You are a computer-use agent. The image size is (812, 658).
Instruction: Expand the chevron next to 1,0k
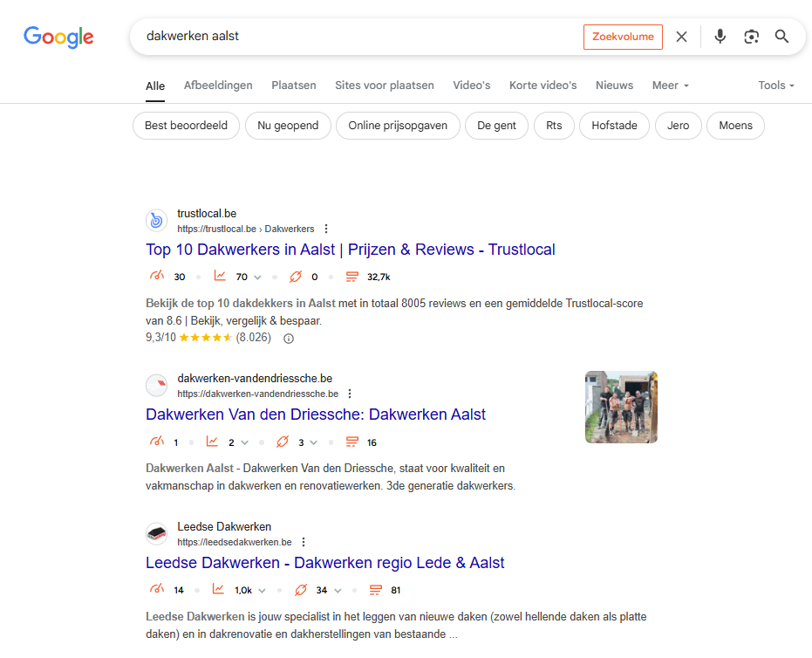(x=262, y=591)
